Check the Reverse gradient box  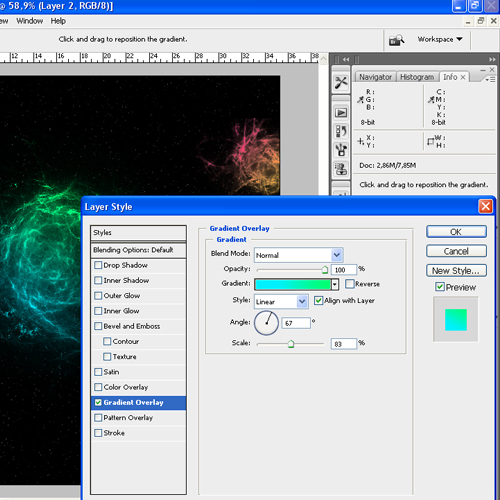(349, 284)
